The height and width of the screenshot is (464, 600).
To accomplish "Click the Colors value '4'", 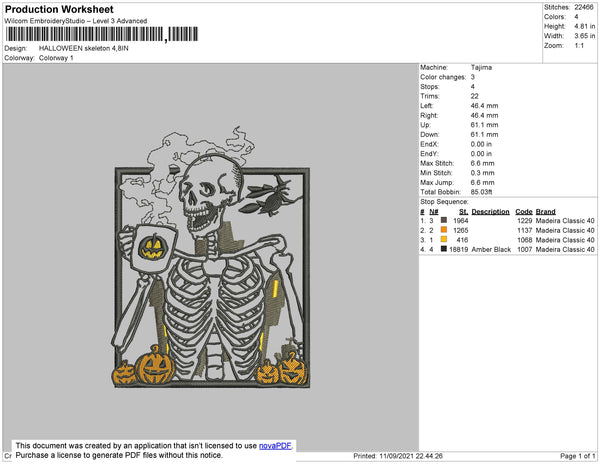I will (576, 17).
